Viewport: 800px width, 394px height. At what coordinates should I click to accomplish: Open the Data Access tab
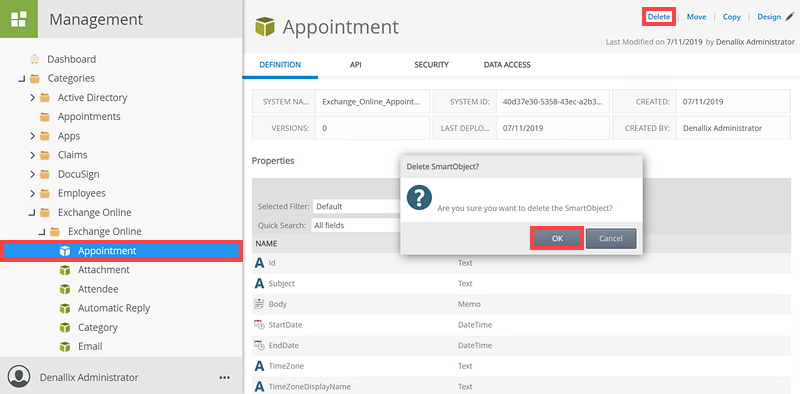point(507,65)
